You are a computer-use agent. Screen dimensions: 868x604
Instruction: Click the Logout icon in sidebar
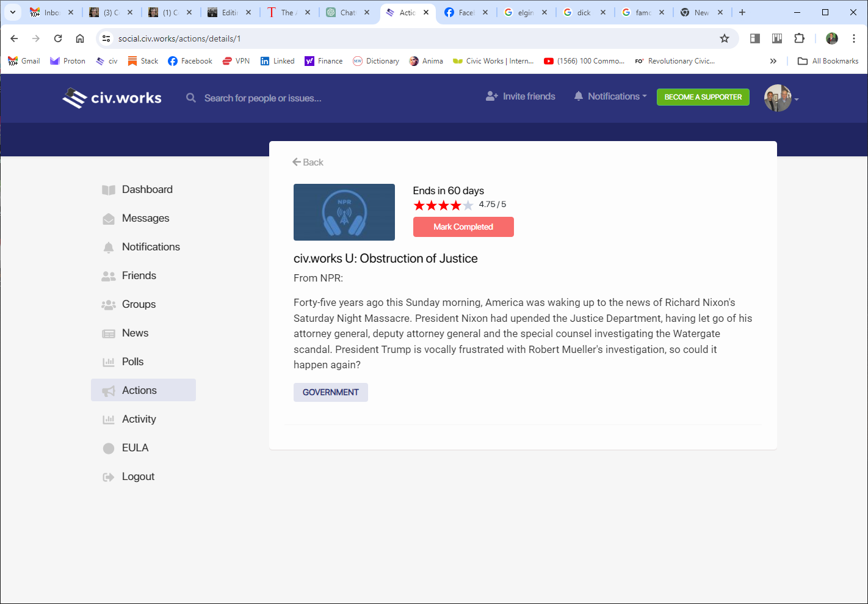(x=109, y=477)
